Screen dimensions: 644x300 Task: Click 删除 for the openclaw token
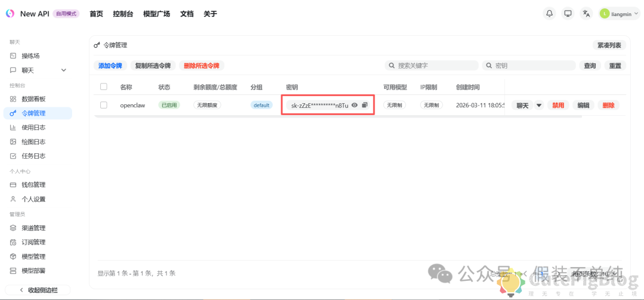[609, 105]
